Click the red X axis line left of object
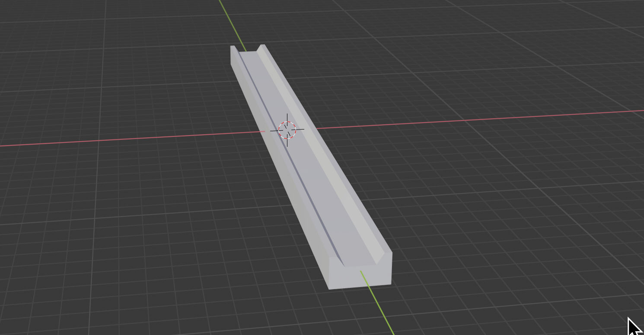Screen dimensions: 644x335 (x=130, y=139)
